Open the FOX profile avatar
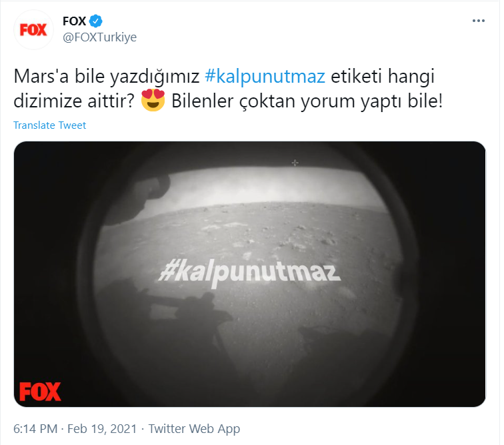This screenshot has width=504, height=445. [33, 30]
